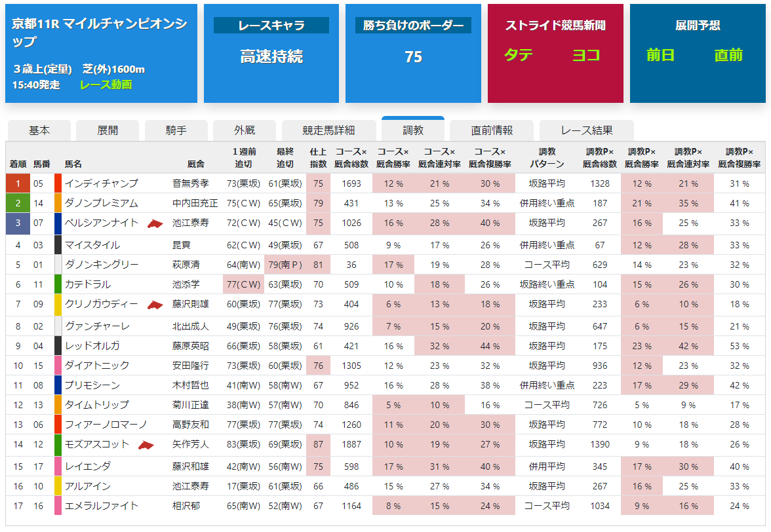Click the 調教パターン column header
The image size is (771, 532).
coord(547,158)
